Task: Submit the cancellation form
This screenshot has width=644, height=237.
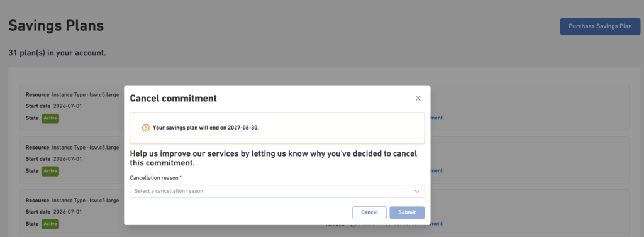Action: [x=407, y=212]
